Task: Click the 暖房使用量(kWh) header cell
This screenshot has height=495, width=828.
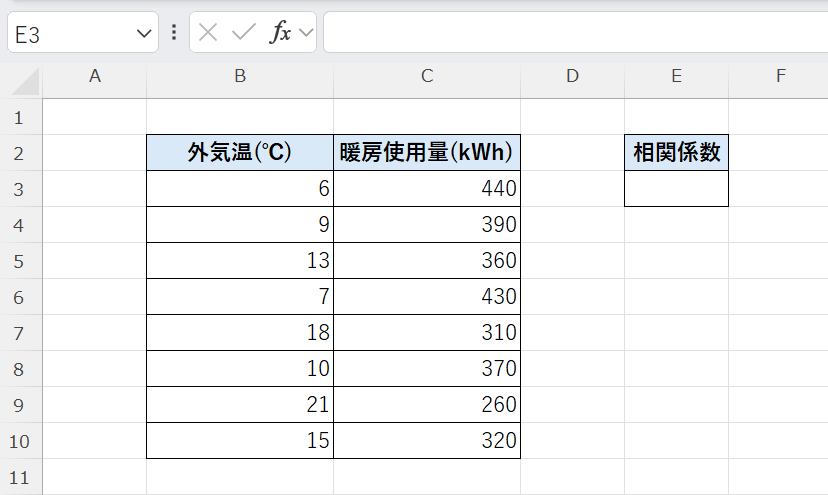Action: [427, 153]
